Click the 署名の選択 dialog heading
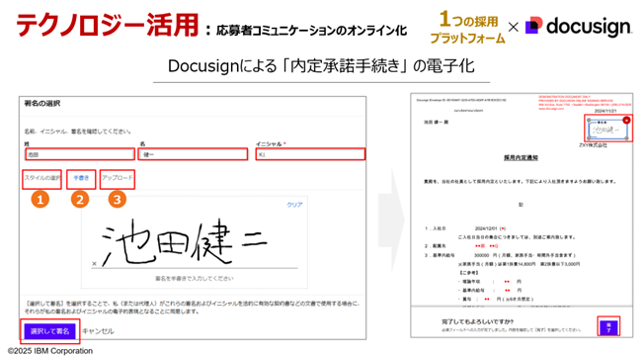 [x=42, y=104]
